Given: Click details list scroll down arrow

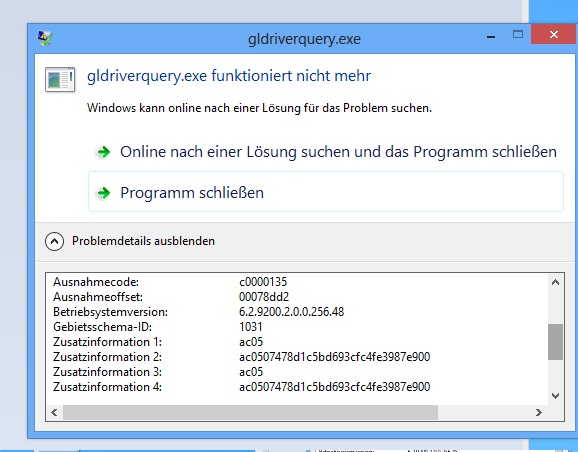Looking at the screenshot, I should pos(555,396).
